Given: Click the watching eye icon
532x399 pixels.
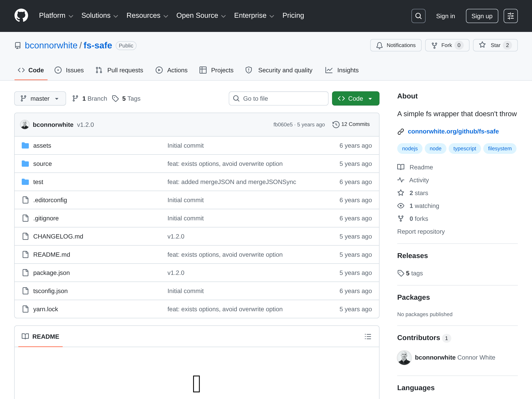Looking at the screenshot, I should (x=401, y=206).
